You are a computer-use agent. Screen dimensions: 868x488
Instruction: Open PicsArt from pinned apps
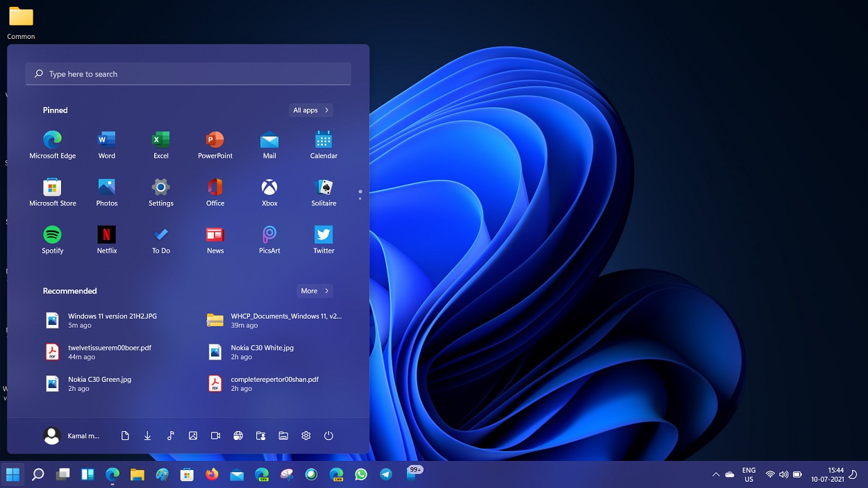coord(269,235)
